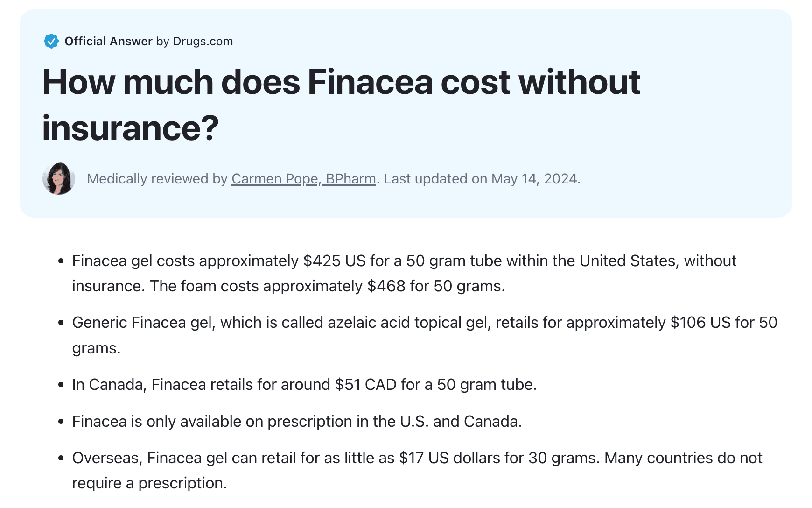Click "require a prescription" in the last bullet

149,483
